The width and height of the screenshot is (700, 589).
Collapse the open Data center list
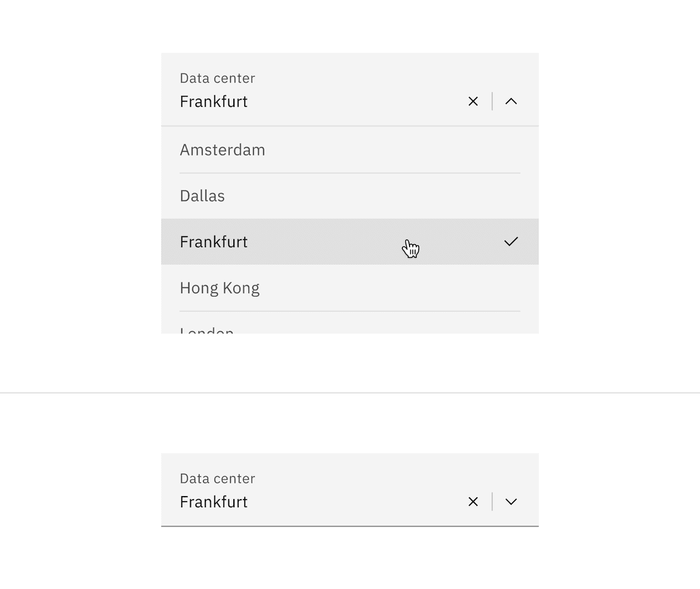tap(510, 101)
